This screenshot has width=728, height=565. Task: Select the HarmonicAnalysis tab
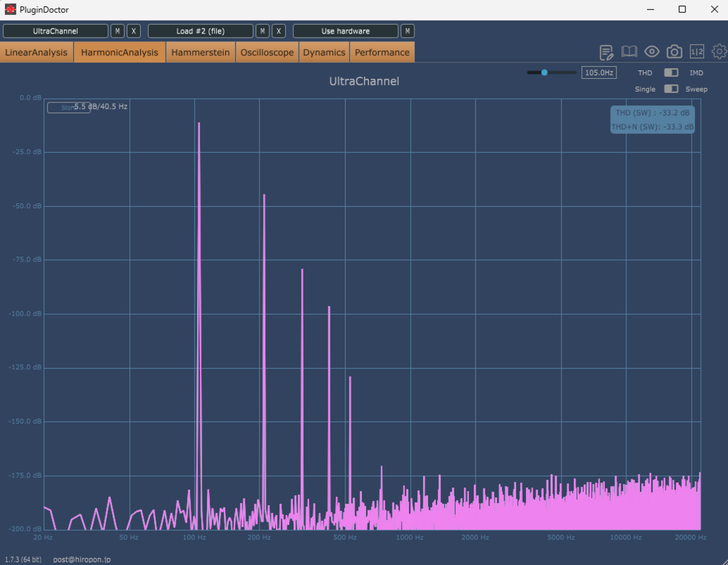[x=119, y=52]
